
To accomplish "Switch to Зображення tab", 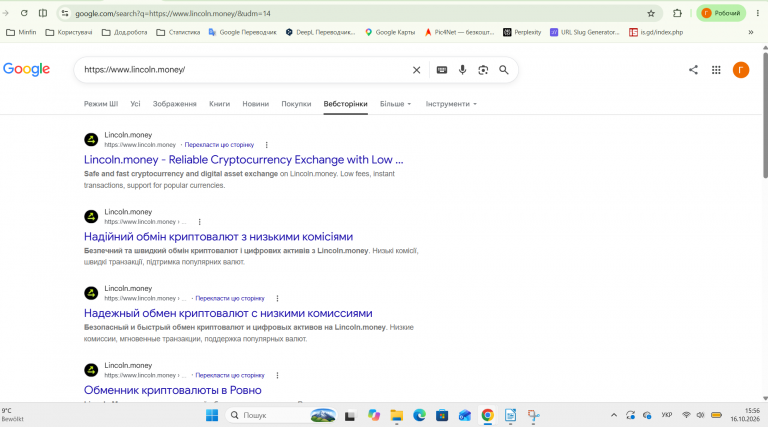I will tap(174, 104).
